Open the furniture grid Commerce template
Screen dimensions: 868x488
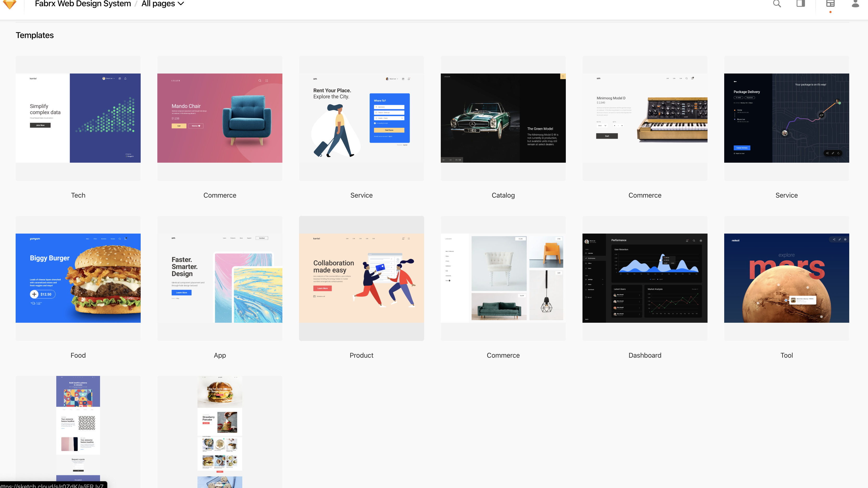click(x=503, y=278)
